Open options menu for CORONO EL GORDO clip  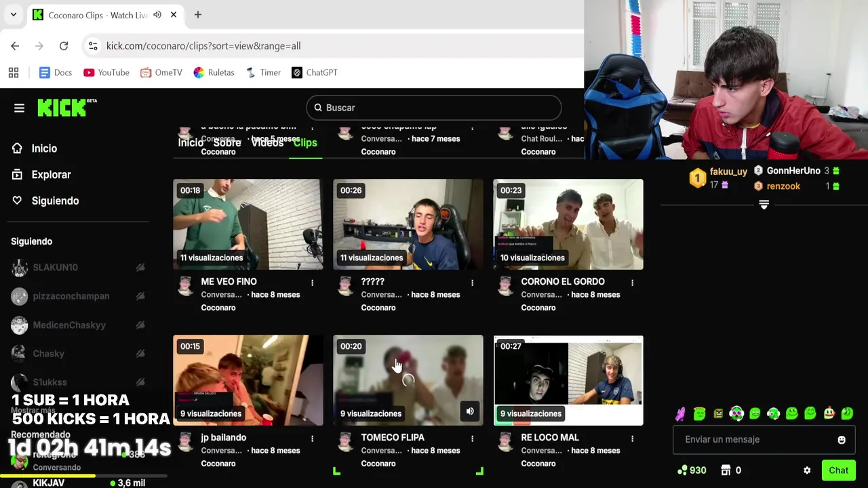click(x=633, y=283)
